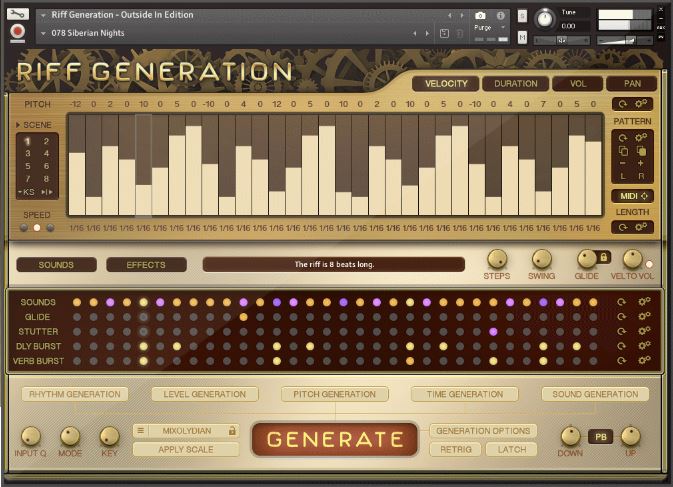Go to previous preset before Siberian Nights
Image resolution: width=673 pixels, height=487 pixels.
point(415,33)
